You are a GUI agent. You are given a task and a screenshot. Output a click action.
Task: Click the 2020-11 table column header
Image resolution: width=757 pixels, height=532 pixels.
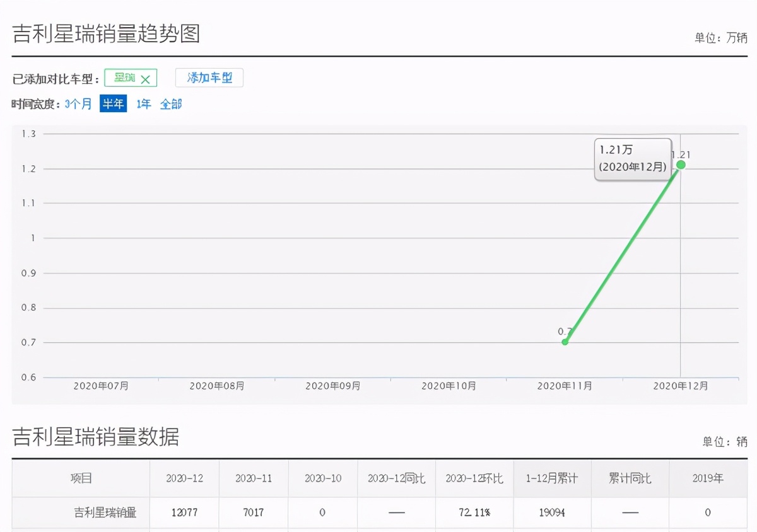click(x=254, y=478)
